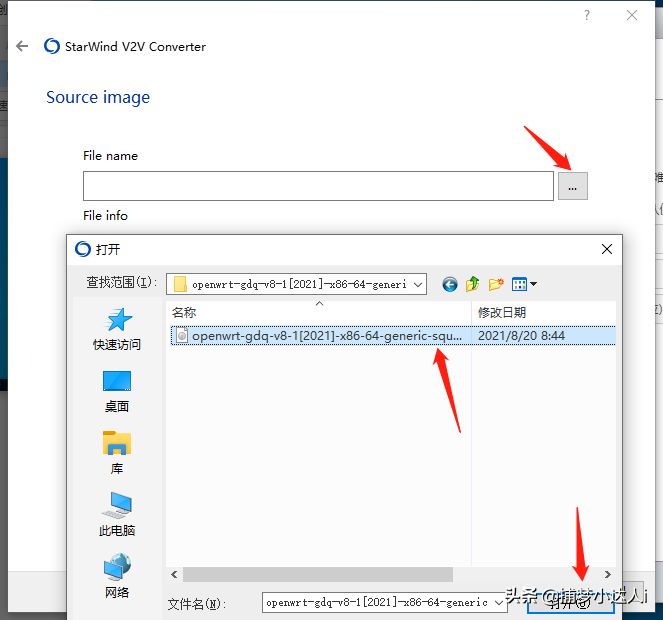663x620 pixels.
Task: Open 桌面 desktop location
Action: (x=117, y=392)
